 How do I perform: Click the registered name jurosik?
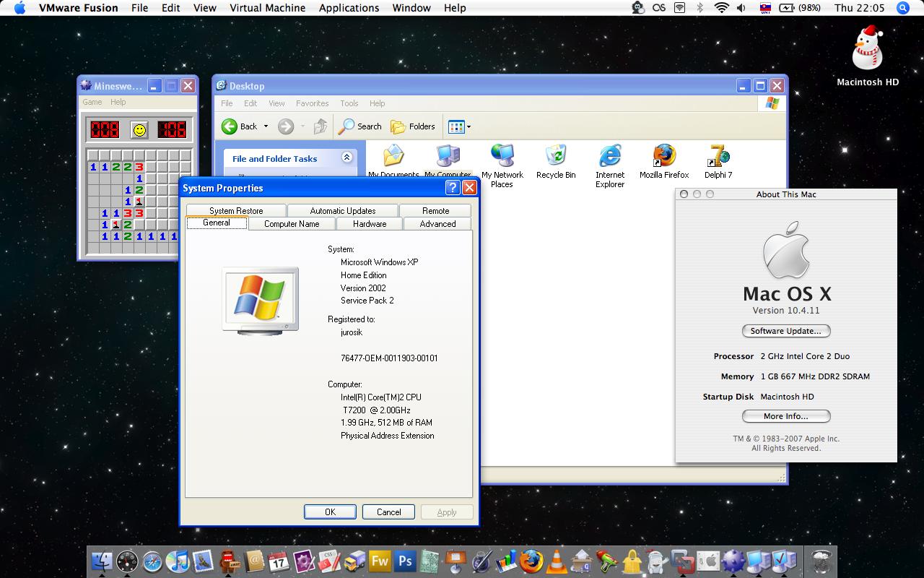click(x=352, y=332)
